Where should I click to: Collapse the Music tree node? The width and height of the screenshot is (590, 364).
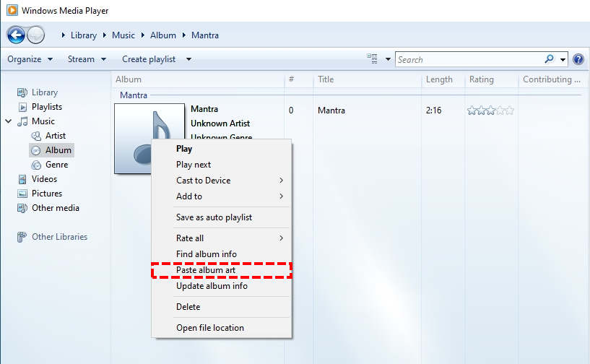click(x=8, y=121)
